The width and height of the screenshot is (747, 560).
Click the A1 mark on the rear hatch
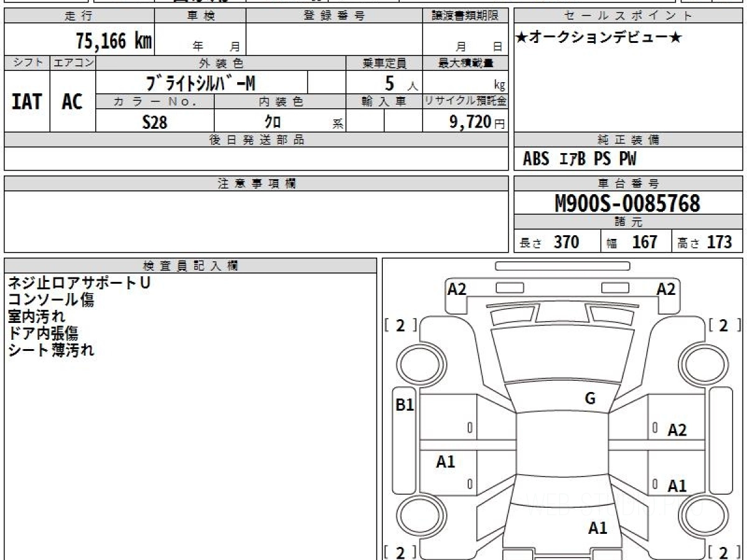pos(598,528)
